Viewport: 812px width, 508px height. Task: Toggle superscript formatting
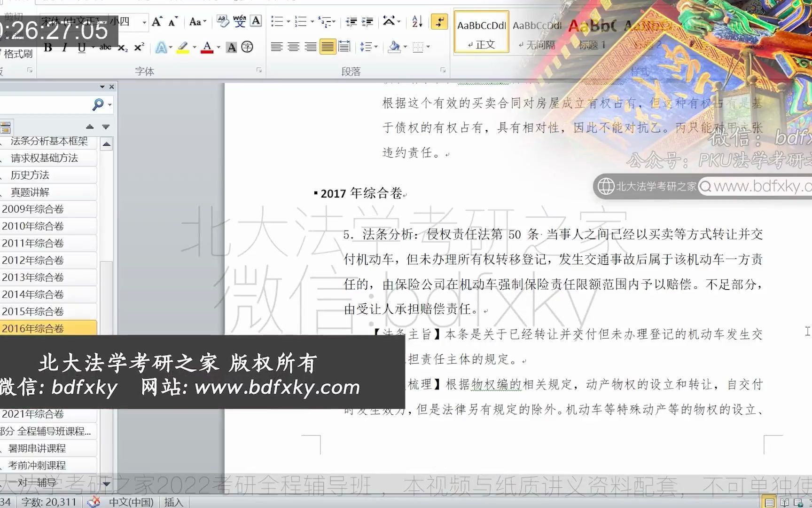pyautogui.click(x=139, y=47)
